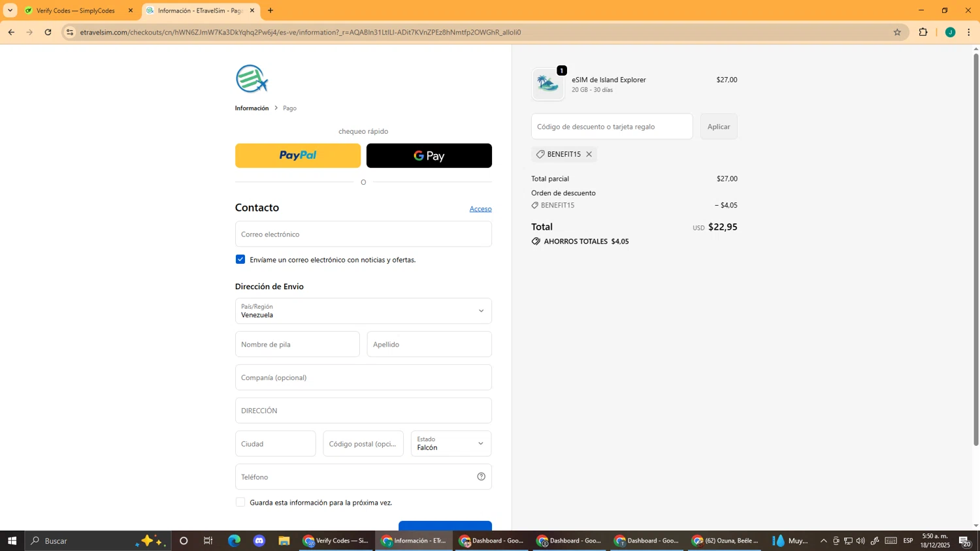Screen dimensions: 980x551
Task: Open network icon in system tray
Action: click(848, 541)
